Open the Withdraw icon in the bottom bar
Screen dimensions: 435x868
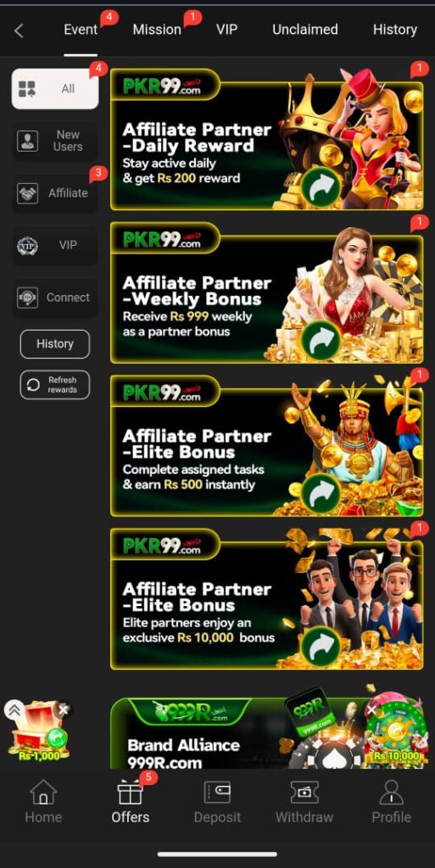pos(304,792)
